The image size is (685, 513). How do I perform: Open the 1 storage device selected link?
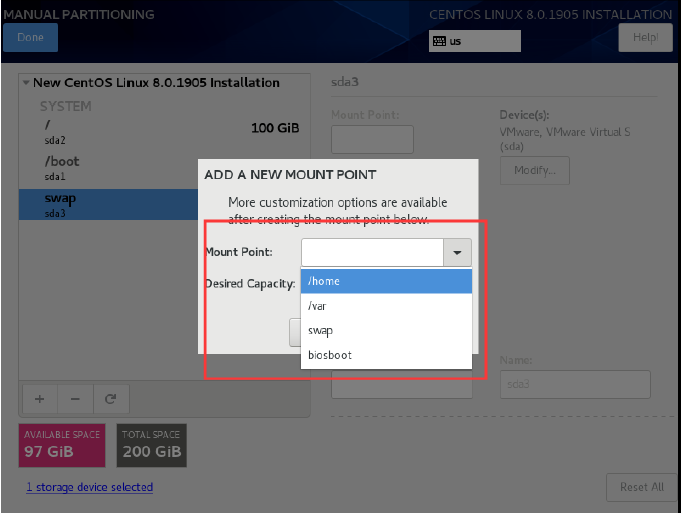pyautogui.click(x=90, y=487)
